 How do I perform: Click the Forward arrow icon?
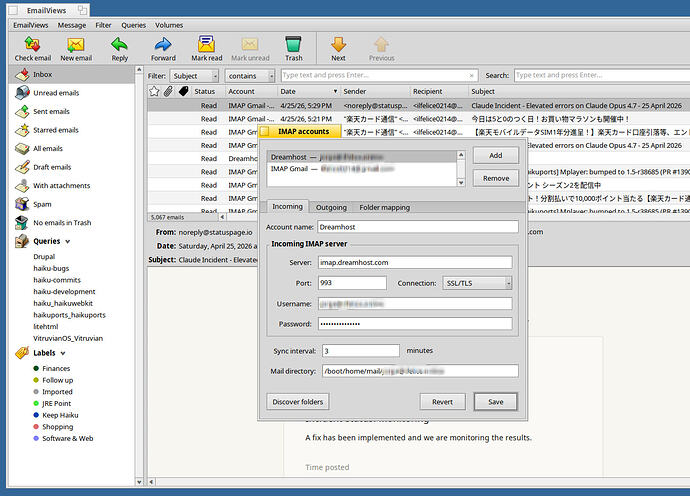click(163, 44)
